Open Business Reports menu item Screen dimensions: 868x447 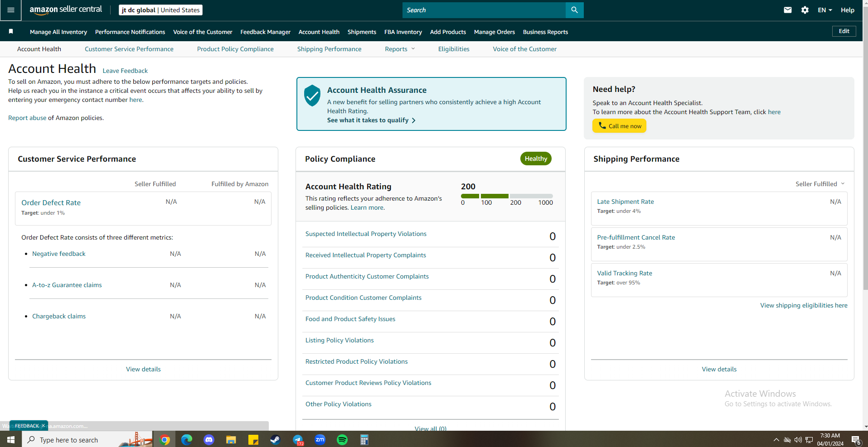click(x=545, y=32)
